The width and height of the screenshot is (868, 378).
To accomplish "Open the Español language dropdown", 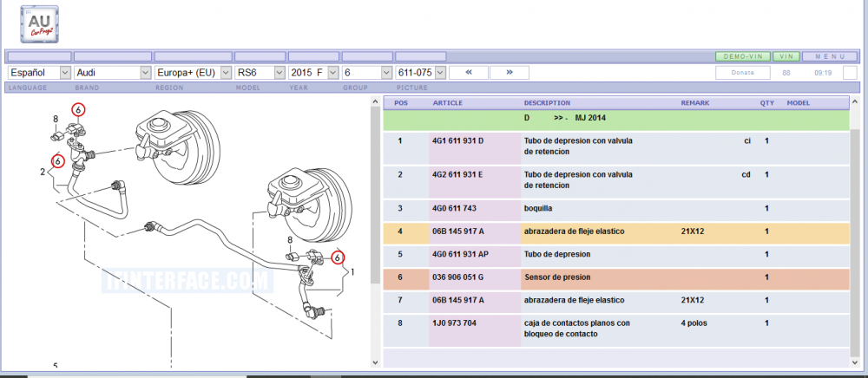I will click(x=40, y=73).
